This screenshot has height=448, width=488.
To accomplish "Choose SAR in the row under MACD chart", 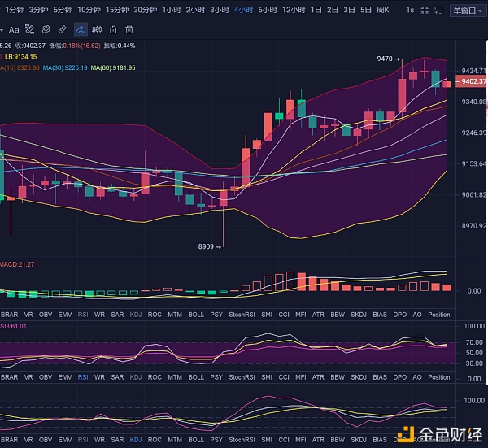I will [x=117, y=315].
